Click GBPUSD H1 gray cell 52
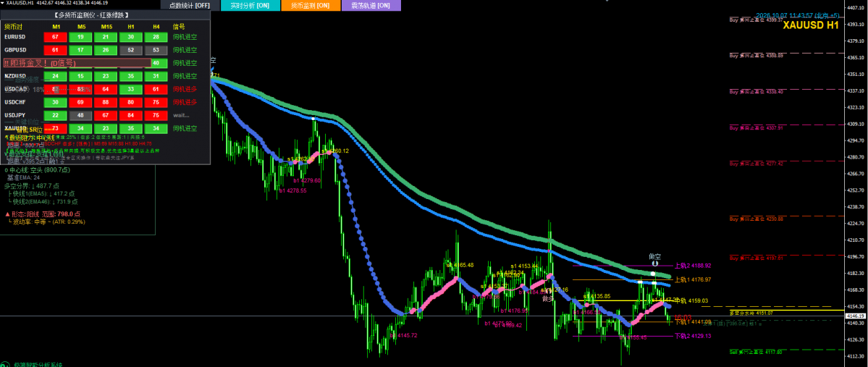This screenshot has width=868, height=367. [130, 50]
